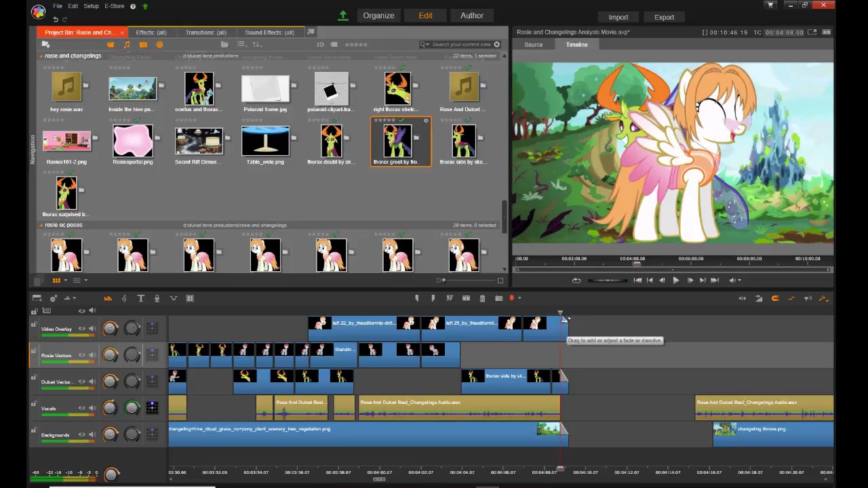Create a title with the T tool
Image resolution: width=868 pixels, height=488 pixels.
[x=140, y=298]
